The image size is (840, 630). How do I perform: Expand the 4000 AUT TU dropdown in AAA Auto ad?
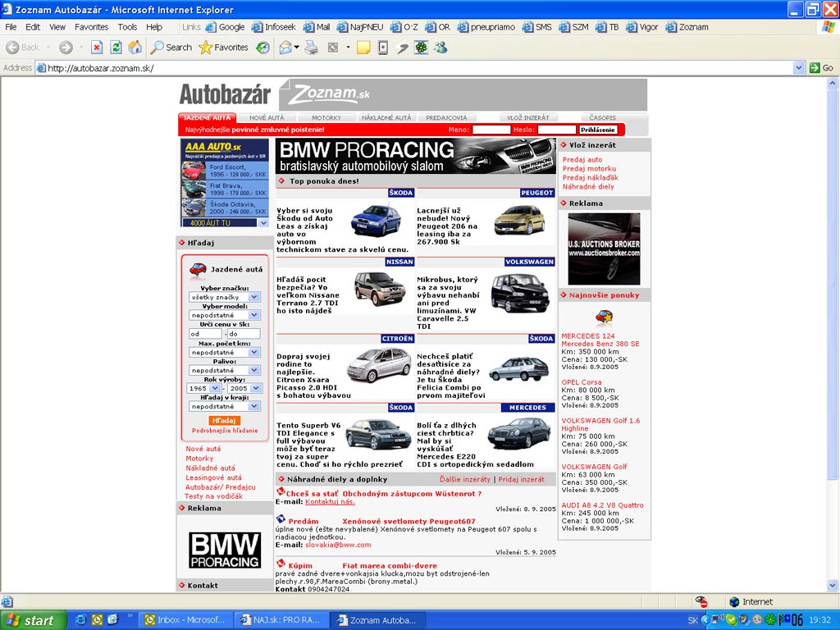pos(263,223)
